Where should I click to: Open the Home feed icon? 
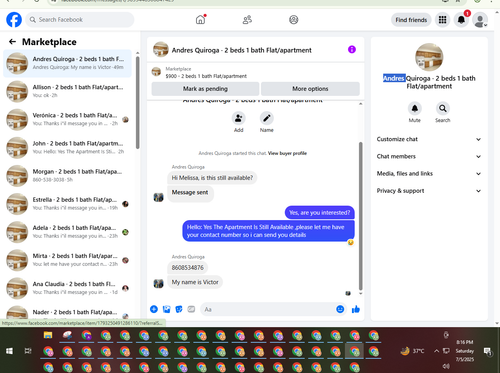click(201, 20)
